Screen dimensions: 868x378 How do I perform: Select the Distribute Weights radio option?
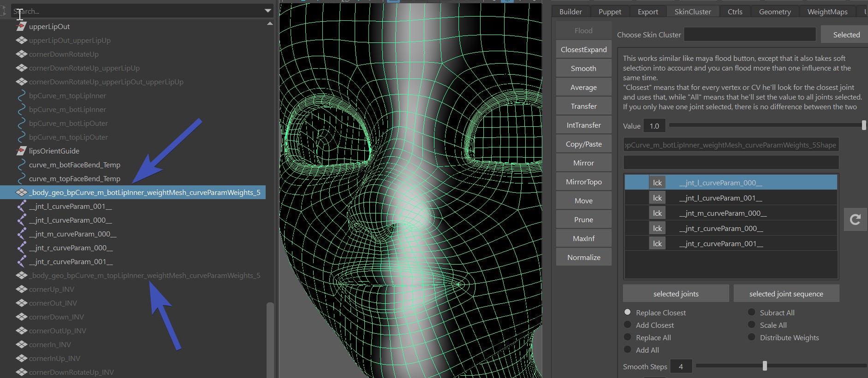click(x=751, y=337)
